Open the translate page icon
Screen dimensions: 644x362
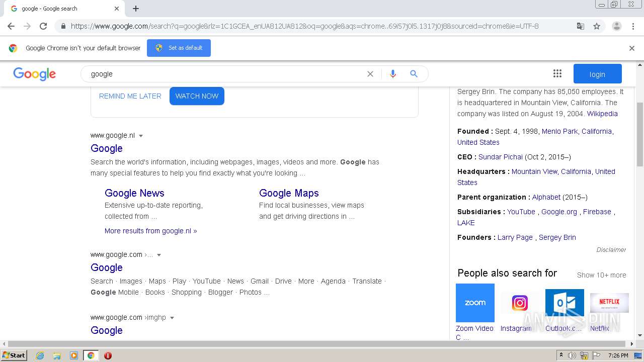(x=580, y=26)
